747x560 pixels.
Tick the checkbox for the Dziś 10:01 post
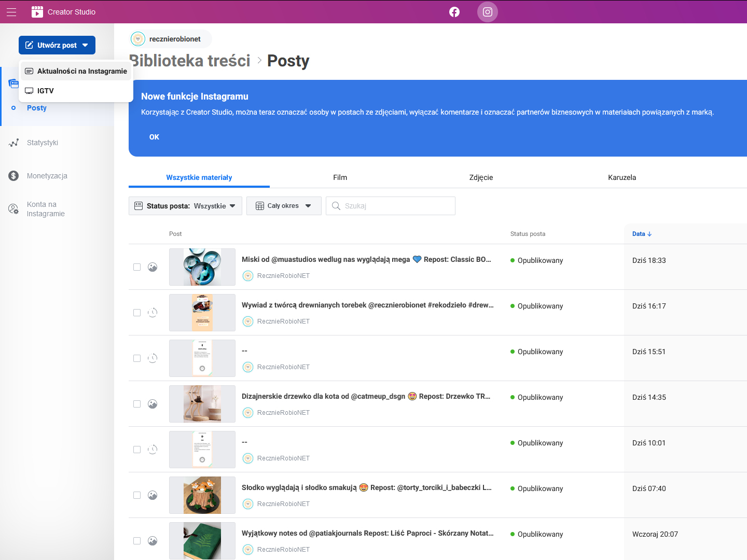(137, 450)
